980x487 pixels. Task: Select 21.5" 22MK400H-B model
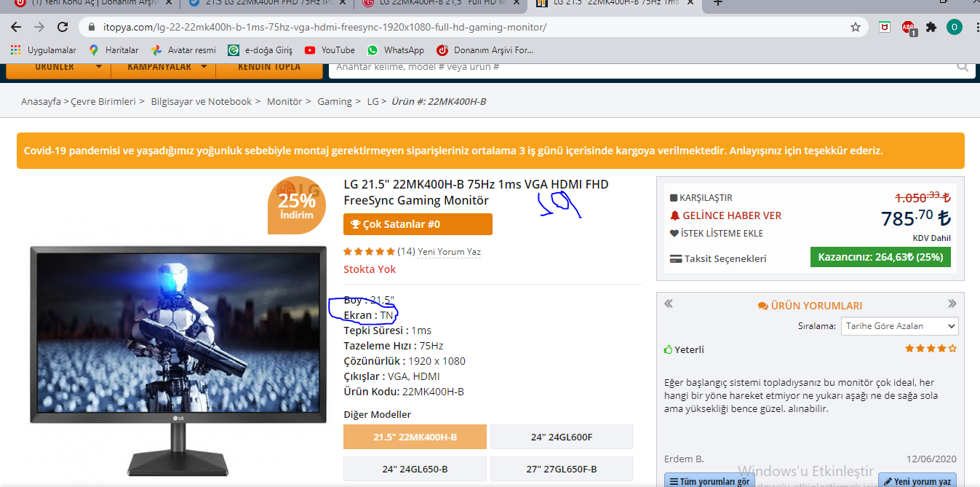coord(415,437)
